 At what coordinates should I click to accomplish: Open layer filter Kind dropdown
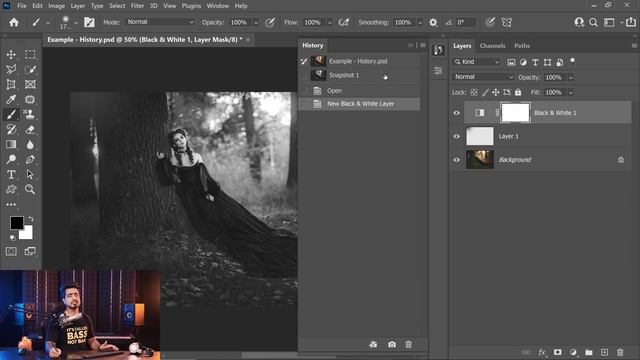(477, 62)
